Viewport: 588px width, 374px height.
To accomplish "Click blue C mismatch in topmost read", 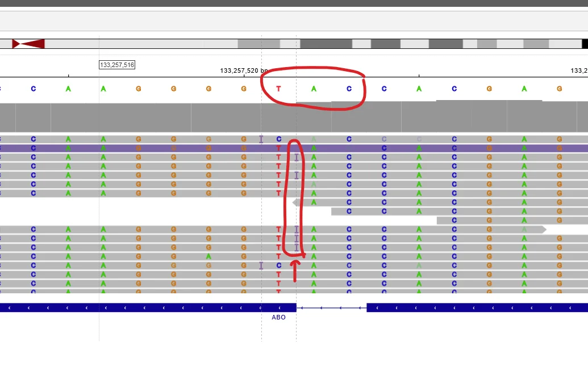I will pyautogui.click(x=278, y=139).
